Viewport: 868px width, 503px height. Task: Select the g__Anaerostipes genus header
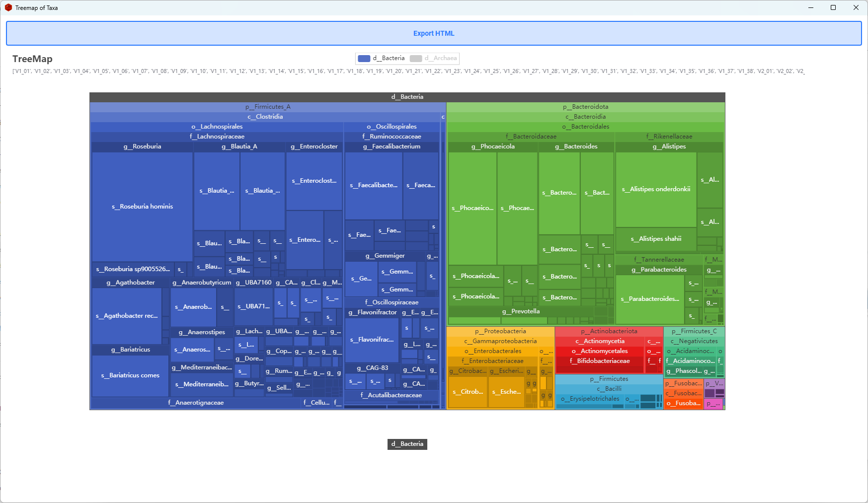click(x=202, y=332)
